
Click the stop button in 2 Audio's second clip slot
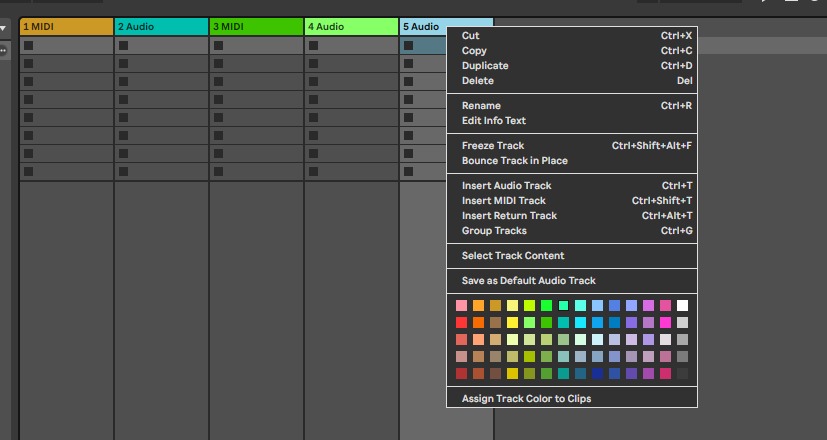point(123,64)
